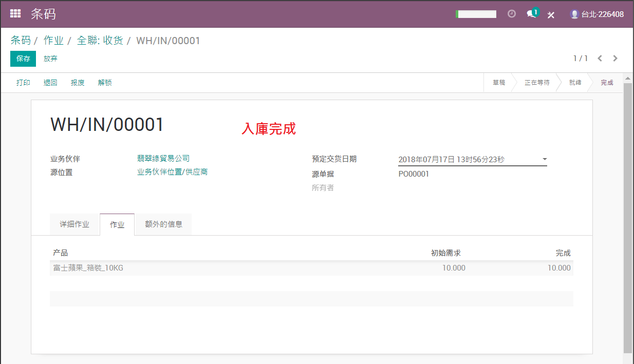Go to the next record arrow
The width and height of the screenshot is (634, 364).
(x=616, y=59)
